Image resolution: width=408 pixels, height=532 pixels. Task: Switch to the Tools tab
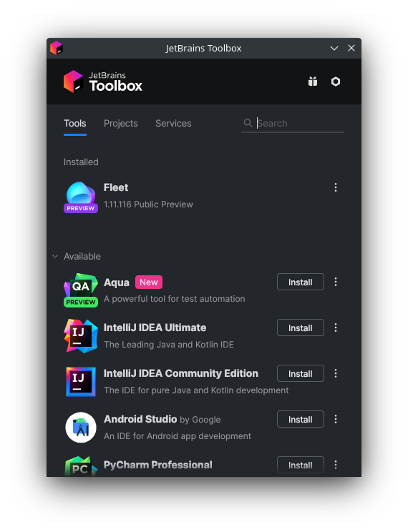tap(74, 123)
